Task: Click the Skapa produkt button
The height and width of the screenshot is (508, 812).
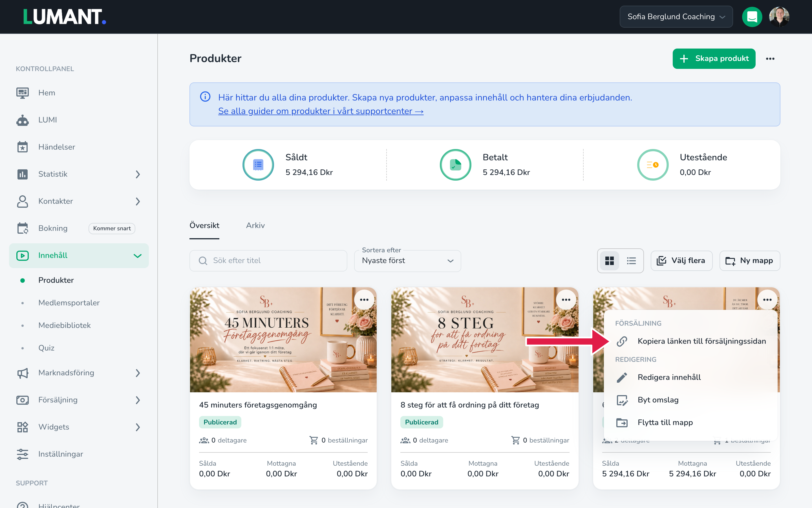Action: click(x=714, y=59)
